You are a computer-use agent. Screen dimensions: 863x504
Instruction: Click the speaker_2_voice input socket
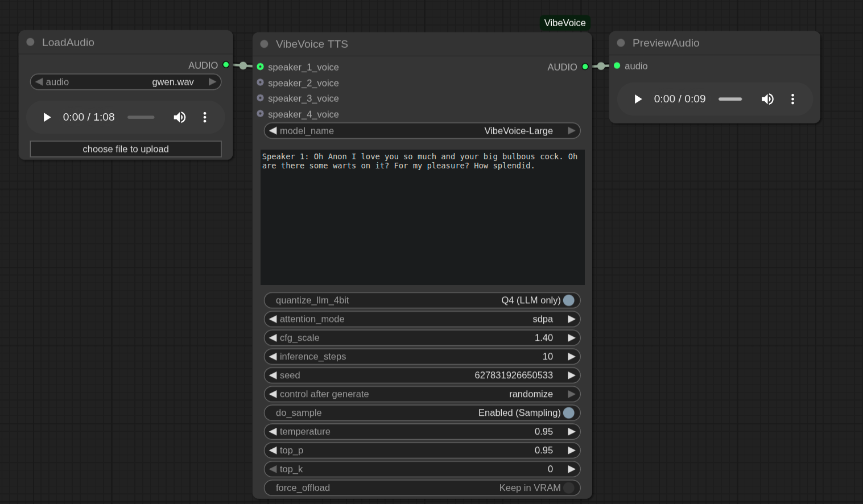261,82
